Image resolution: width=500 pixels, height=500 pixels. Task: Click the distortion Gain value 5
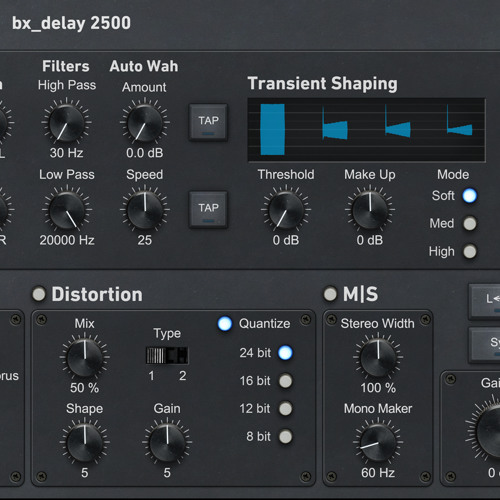[167, 473]
